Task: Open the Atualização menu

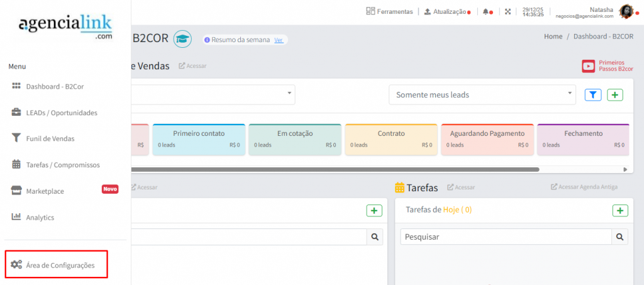Action: pos(445,11)
